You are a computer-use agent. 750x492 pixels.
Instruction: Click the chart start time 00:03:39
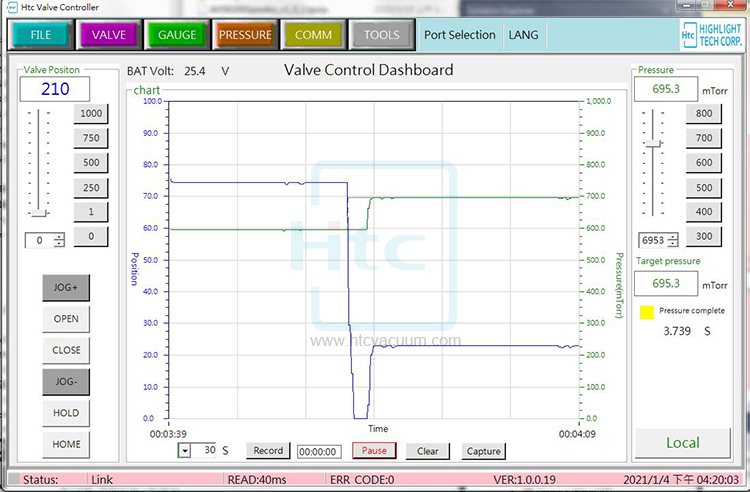click(x=168, y=434)
